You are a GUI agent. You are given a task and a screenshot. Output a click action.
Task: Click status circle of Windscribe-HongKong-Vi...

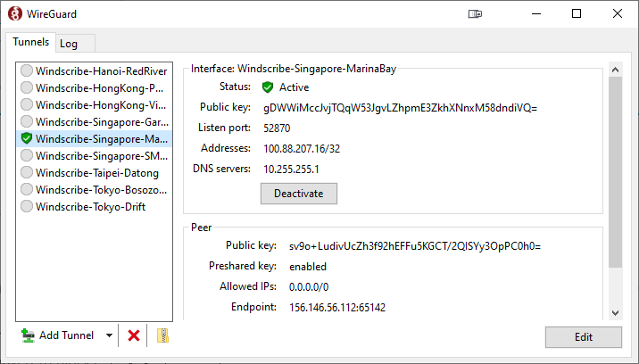[x=27, y=104]
